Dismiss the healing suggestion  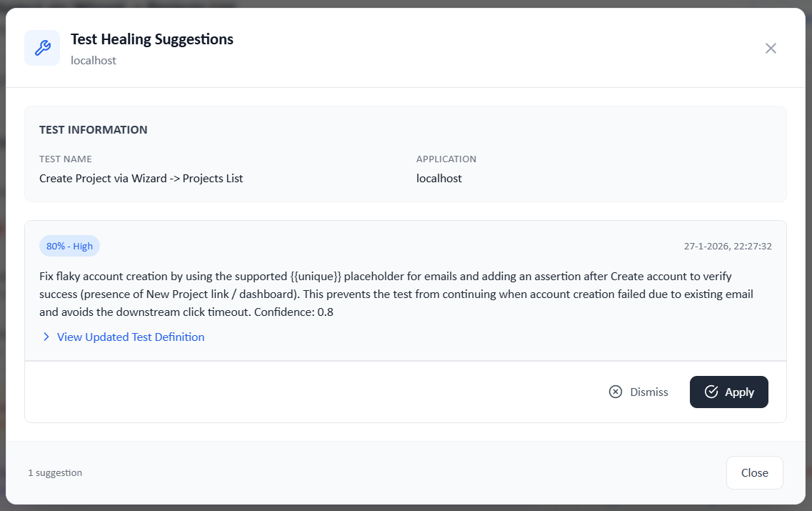coord(638,392)
